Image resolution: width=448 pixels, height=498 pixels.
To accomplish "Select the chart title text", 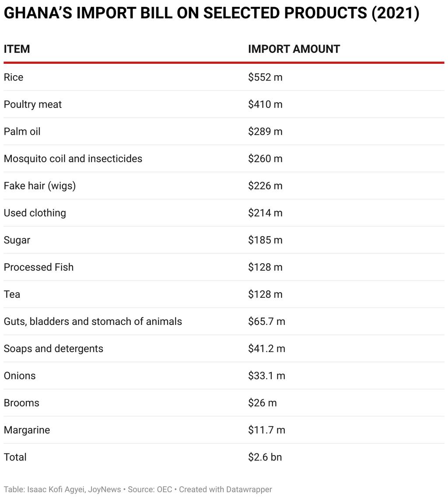I will [211, 14].
